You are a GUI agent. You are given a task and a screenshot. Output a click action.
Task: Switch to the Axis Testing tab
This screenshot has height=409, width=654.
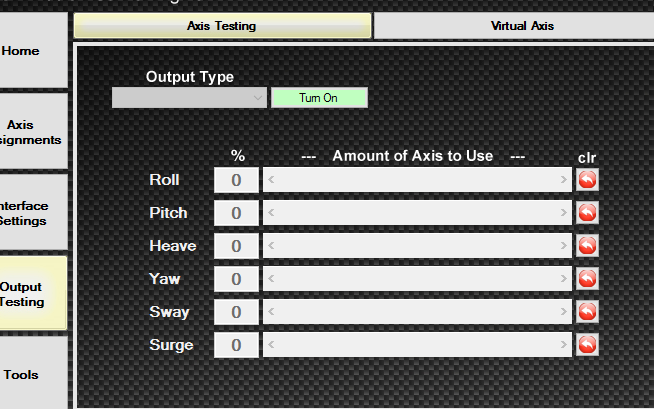point(222,26)
